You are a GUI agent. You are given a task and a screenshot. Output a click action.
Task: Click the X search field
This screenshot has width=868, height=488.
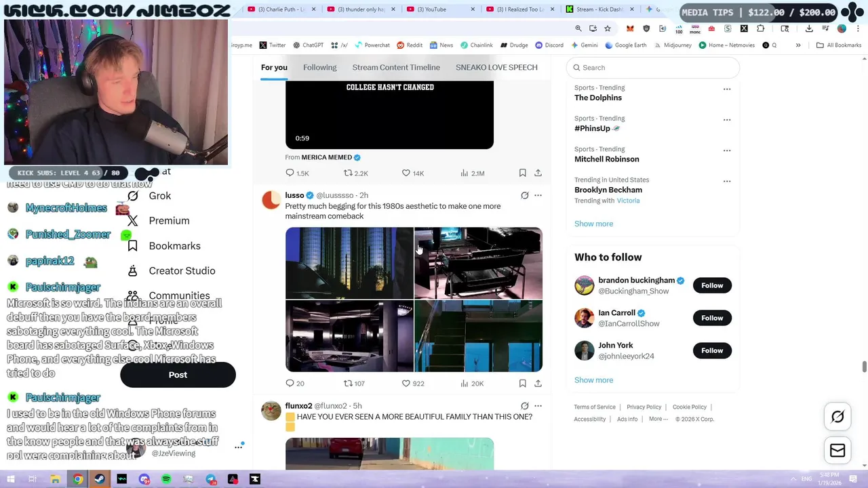pos(653,68)
